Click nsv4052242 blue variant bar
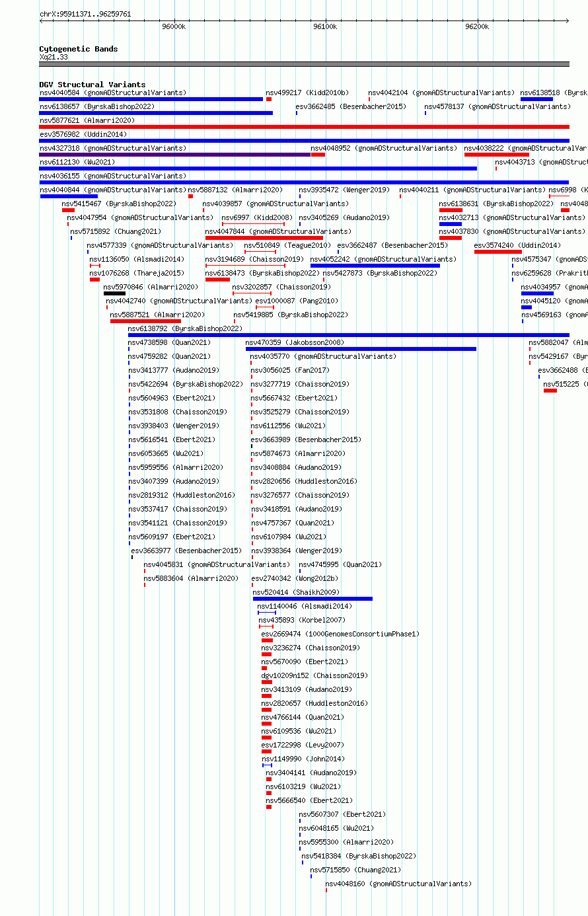 pos(375,266)
